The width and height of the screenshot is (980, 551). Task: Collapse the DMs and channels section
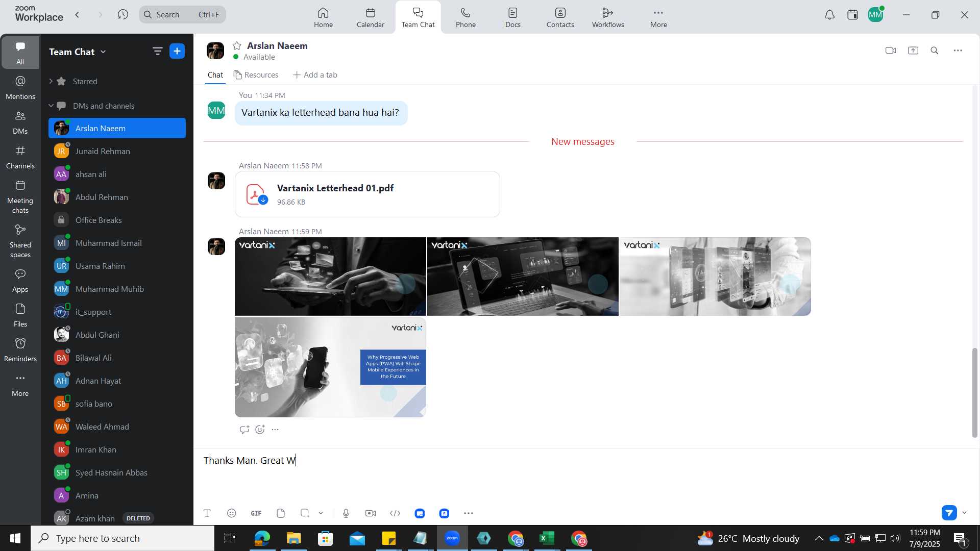coord(51,106)
